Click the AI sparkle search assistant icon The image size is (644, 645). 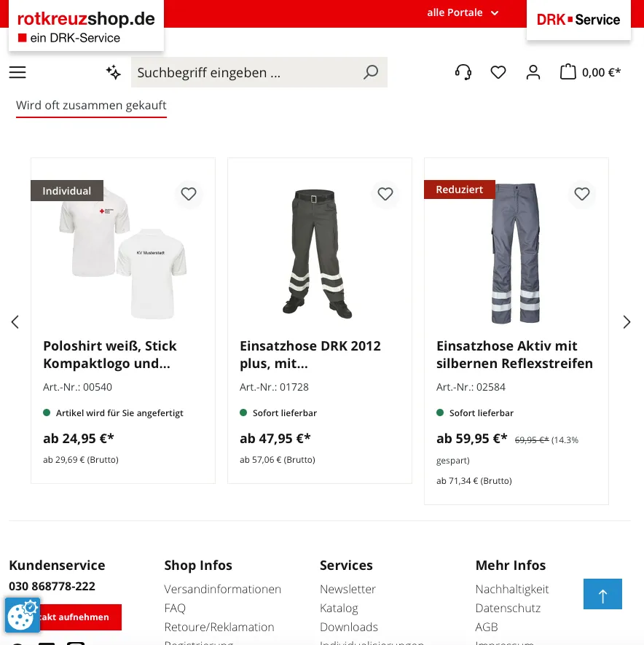pyautogui.click(x=113, y=72)
